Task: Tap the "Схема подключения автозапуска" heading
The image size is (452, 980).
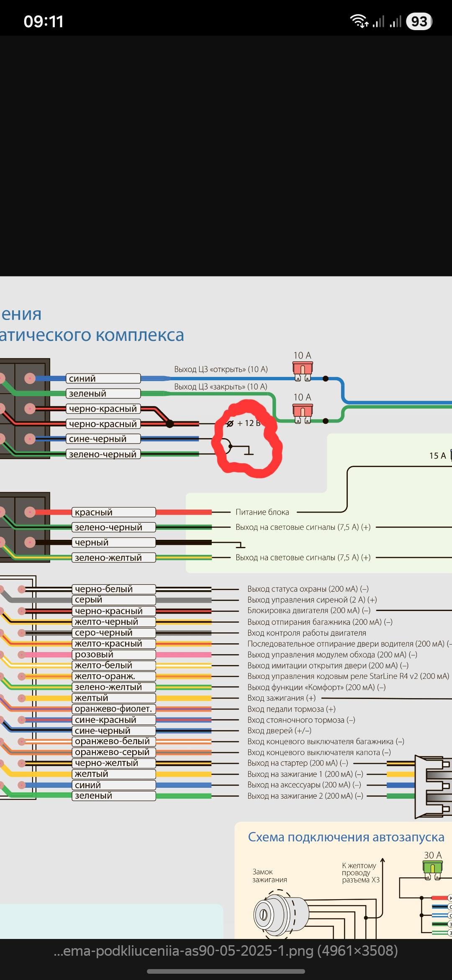Action: click(x=346, y=837)
